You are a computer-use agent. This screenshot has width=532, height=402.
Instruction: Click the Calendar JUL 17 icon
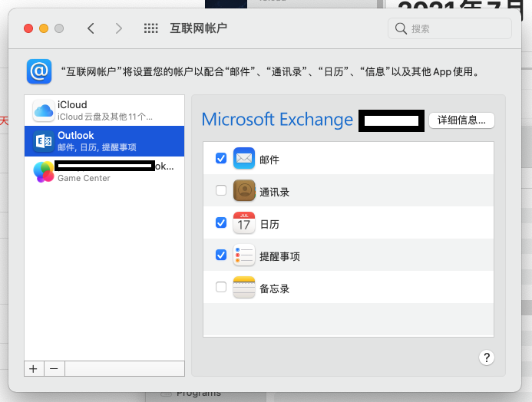[x=244, y=222]
